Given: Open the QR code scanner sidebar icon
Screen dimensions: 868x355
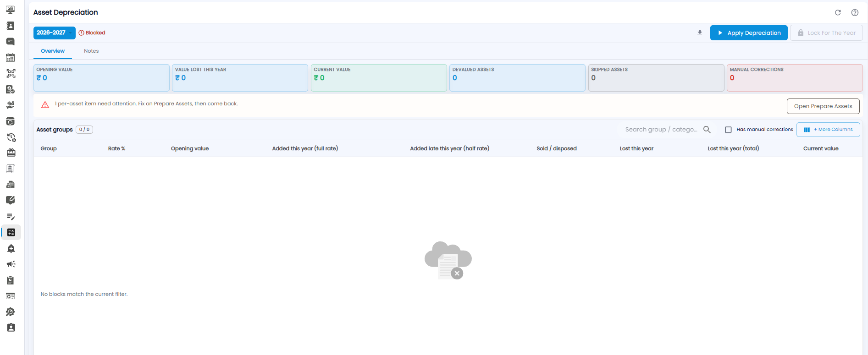Looking at the screenshot, I should pos(11,73).
